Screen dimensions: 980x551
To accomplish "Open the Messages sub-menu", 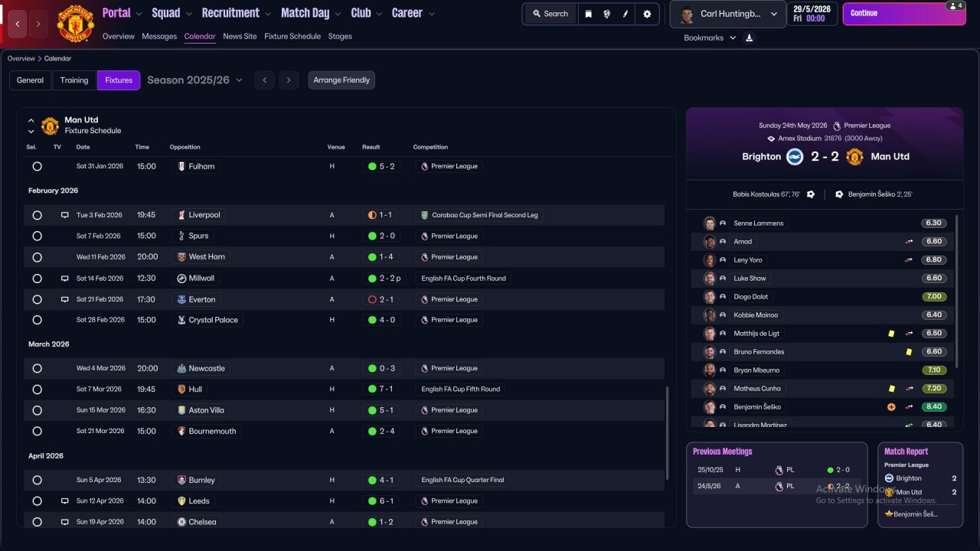I will click(x=159, y=36).
